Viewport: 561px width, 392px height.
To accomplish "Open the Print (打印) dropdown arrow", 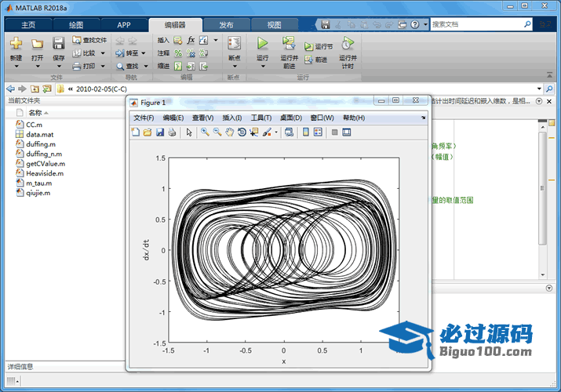I will click(103, 66).
